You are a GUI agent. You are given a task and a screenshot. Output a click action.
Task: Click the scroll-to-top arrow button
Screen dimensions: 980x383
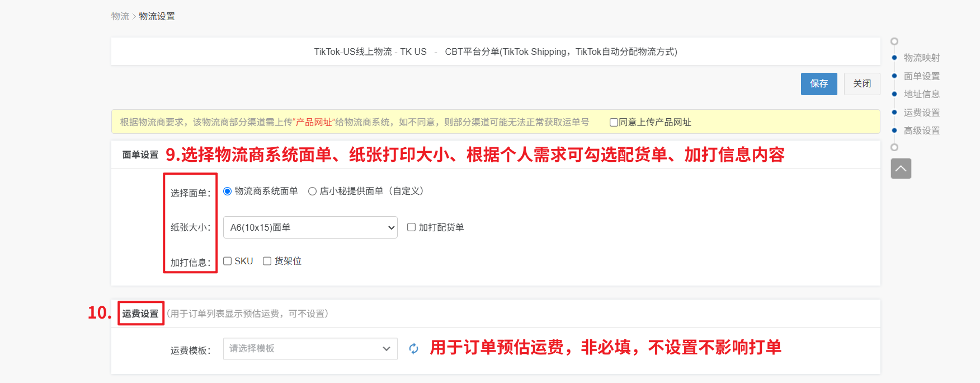[x=901, y=169]
